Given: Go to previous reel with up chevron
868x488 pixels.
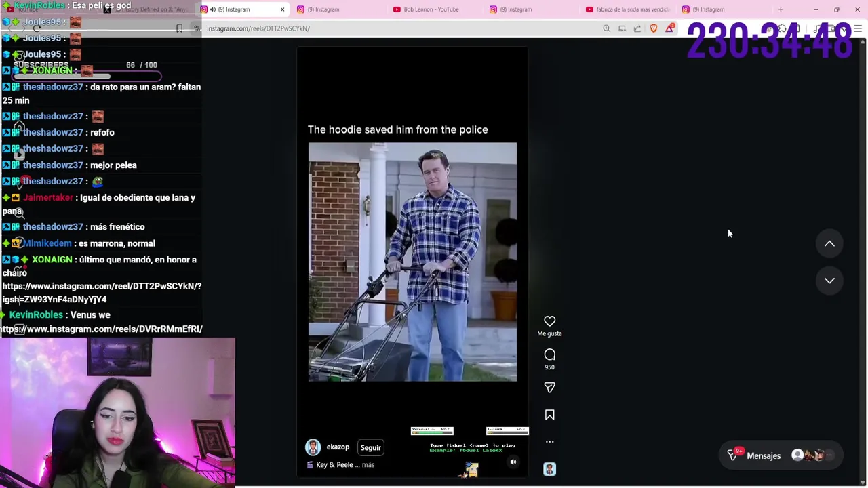Looking at the screenshot, I should [829, 243].
